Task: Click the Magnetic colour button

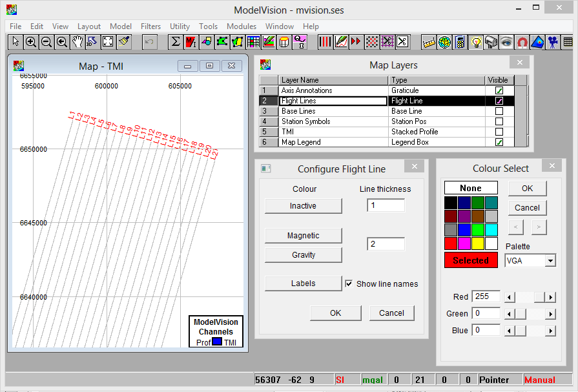Action: [x=303, y=236]
